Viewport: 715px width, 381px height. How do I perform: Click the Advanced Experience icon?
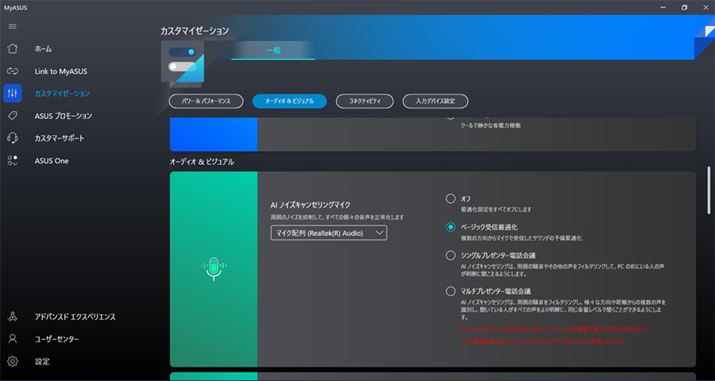pos(12,317)
